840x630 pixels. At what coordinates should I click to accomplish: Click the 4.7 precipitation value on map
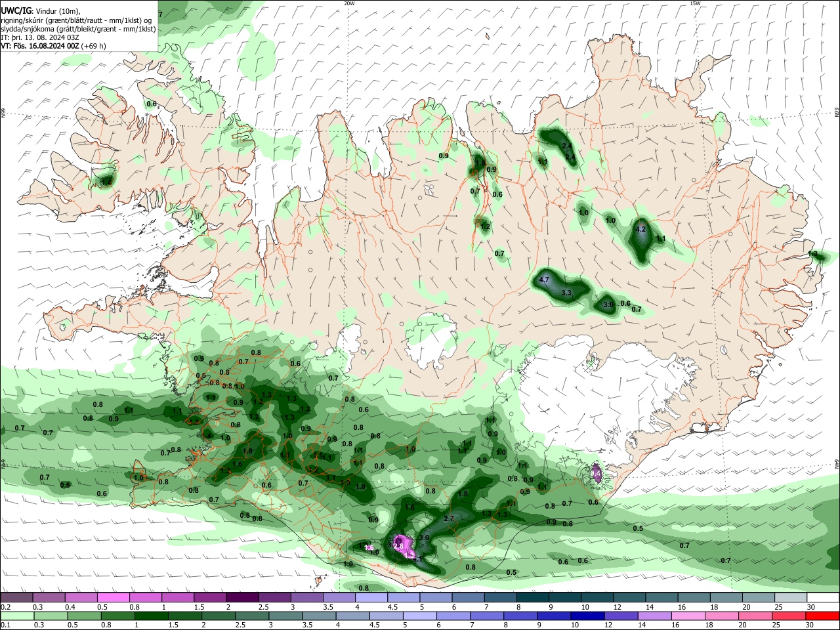coord(543,280)
